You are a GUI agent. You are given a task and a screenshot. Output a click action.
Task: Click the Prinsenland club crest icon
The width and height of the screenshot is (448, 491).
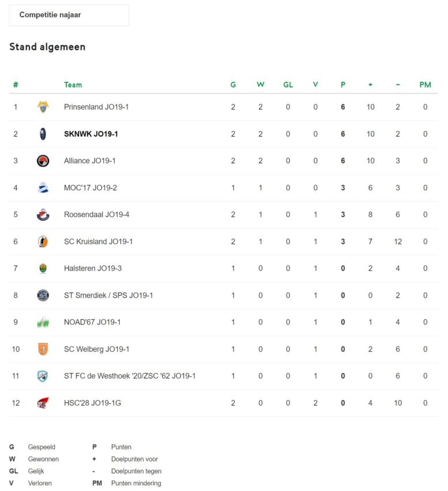[43, 107]
